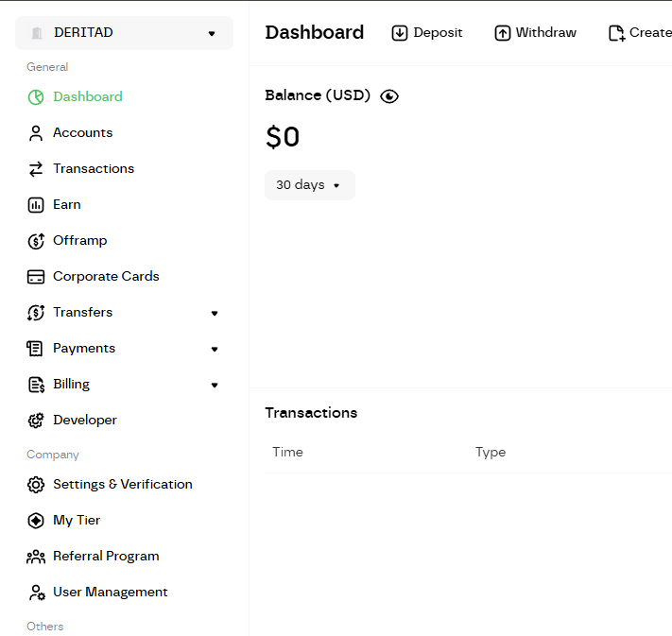Click the Billing invoice icon

[x=36, y=385]
